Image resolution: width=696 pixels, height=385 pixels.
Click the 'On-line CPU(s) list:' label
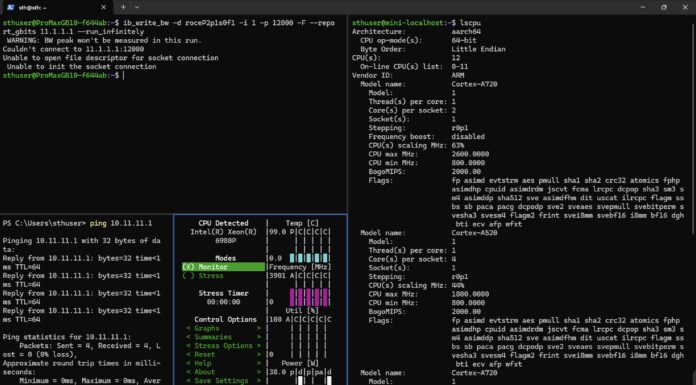click(x=402, y=67)
